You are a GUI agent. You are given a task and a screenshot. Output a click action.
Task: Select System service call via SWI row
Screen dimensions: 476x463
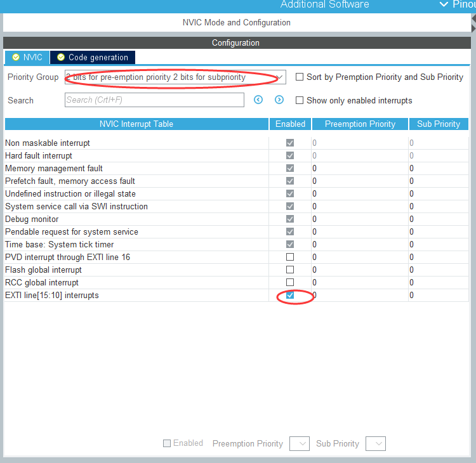tap(237, 206)
